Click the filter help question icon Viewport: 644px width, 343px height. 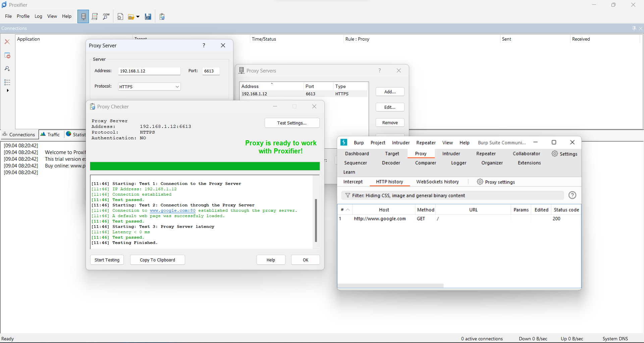tap(573, 195)
